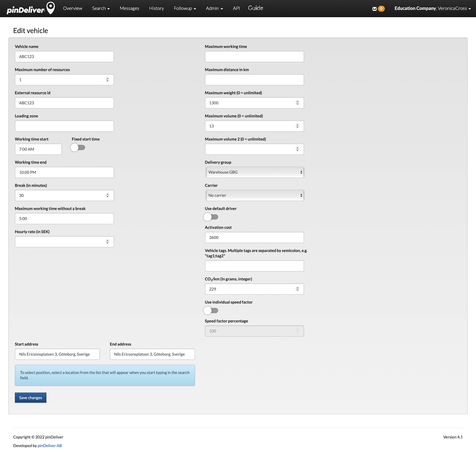
Task: Open the Education Company user menu
Action: pos(433,8)
